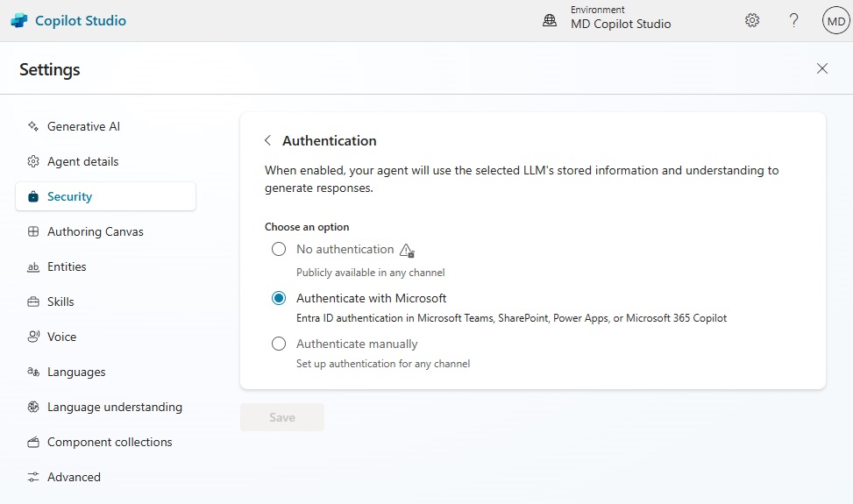
Task: Click the 'Environment' label in header
Action: 597,10
